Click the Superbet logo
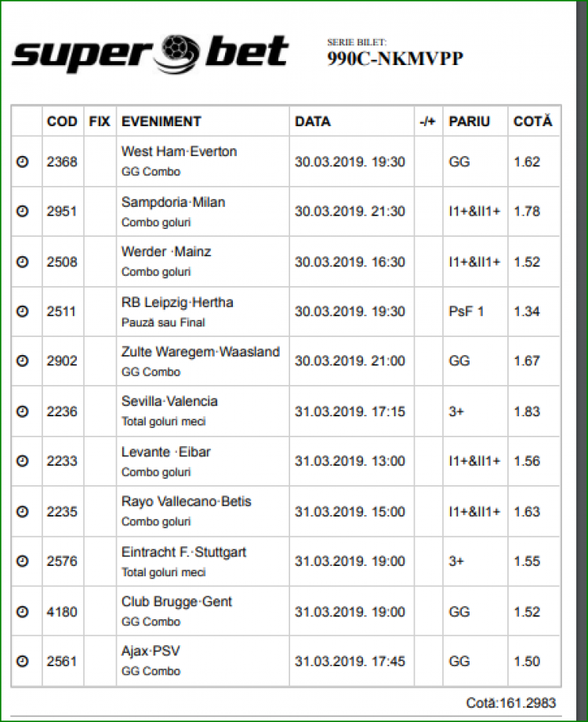The width and height of the screenshot is (588, 722). (150, 53)
